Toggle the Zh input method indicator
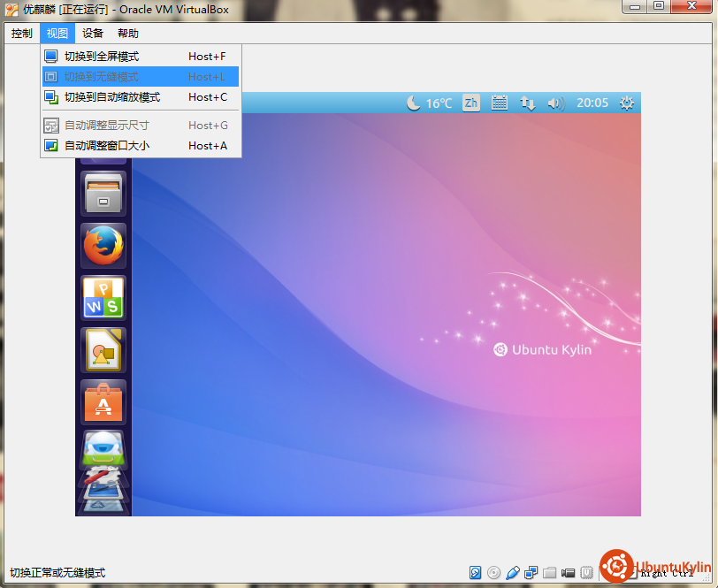 470,103
